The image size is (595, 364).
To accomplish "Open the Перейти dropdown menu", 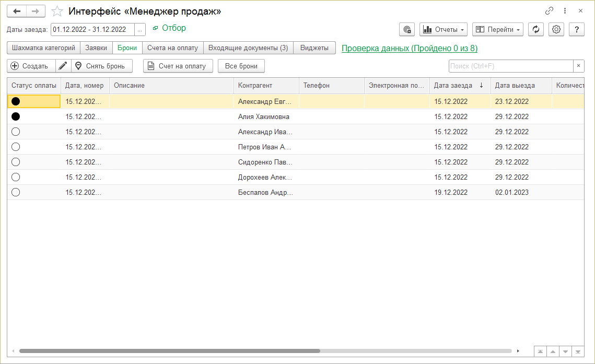I will click(497, 30).
